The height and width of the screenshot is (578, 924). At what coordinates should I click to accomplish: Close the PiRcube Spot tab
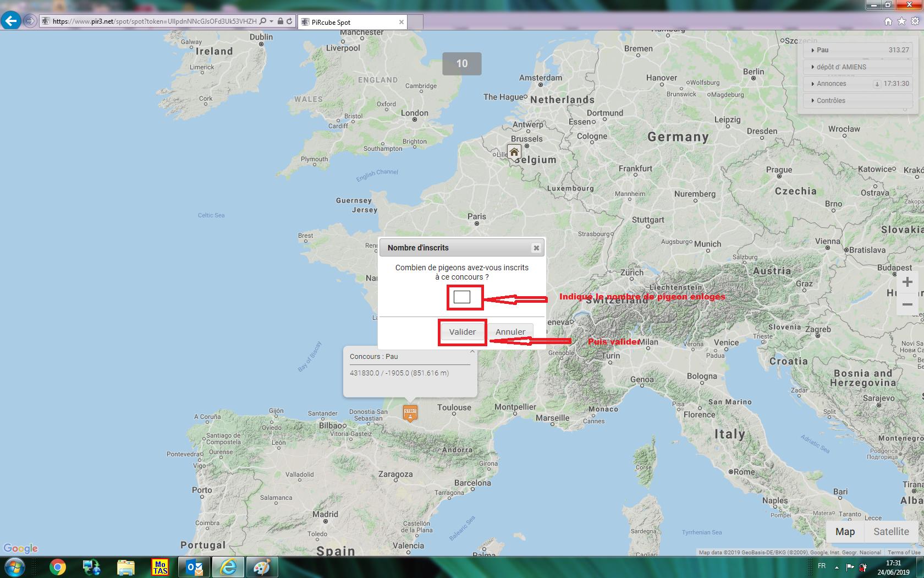(x=402, y=22)
